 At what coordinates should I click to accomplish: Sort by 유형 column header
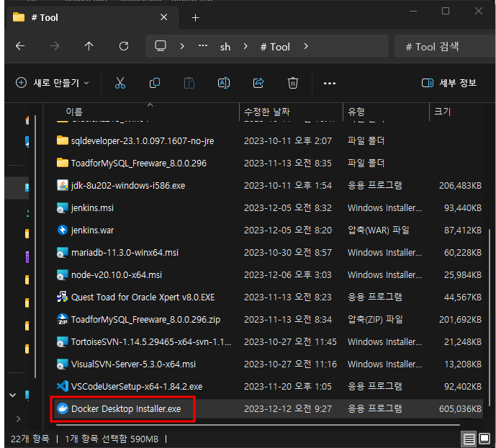click(356, 112)
